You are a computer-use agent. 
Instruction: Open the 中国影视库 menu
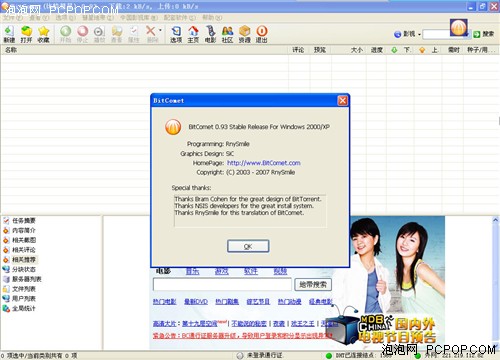point(139,17)
